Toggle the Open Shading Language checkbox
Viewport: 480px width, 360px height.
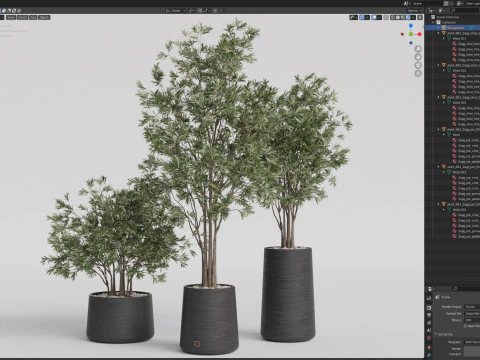click(465, 326)
